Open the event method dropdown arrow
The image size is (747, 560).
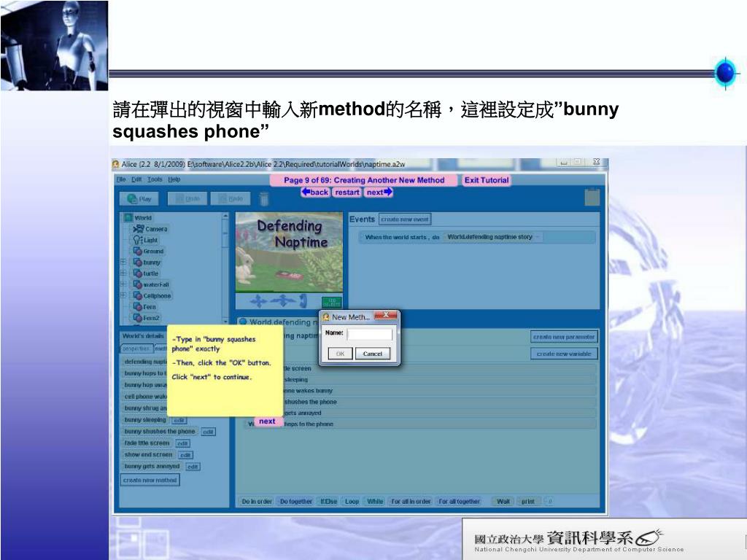[x=538, y=237]
